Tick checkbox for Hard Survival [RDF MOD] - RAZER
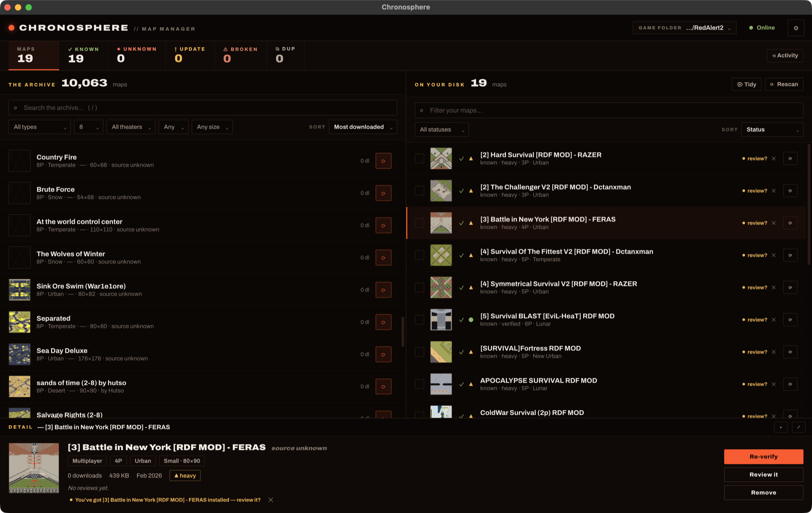812x513 pixels. coord(419,159)
